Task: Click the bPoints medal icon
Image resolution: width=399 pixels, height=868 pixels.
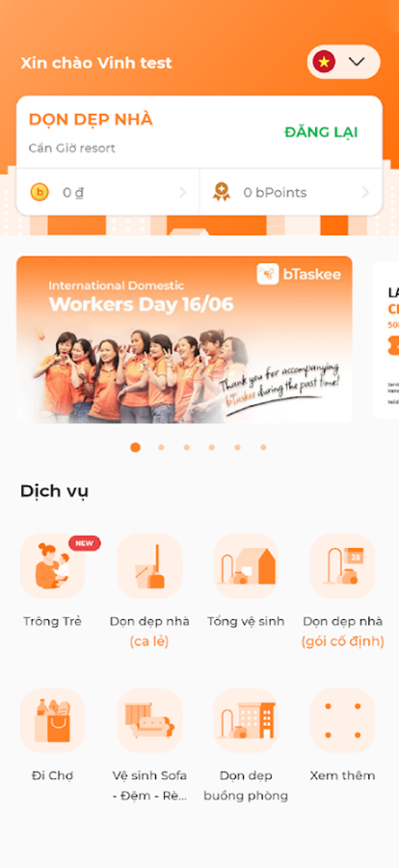Action: coord(222,192)
